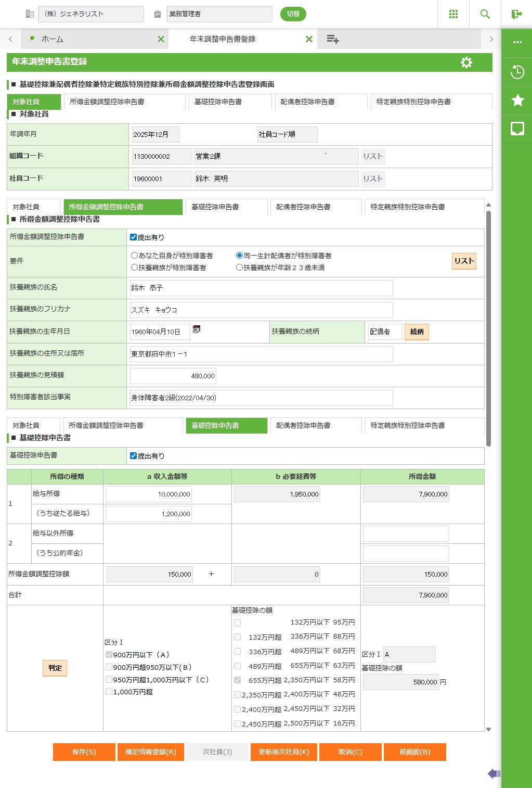Open the 要件 リスト picker button
This screenshot has height=788, width=532.
click(x=464, y=261)
